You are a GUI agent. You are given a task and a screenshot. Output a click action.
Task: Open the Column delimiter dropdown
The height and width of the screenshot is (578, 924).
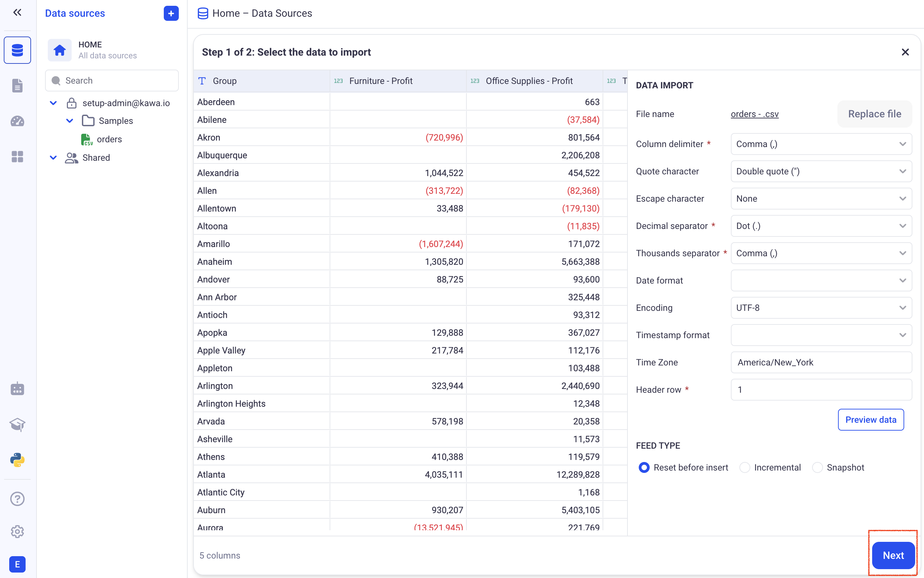coord(821,144)
